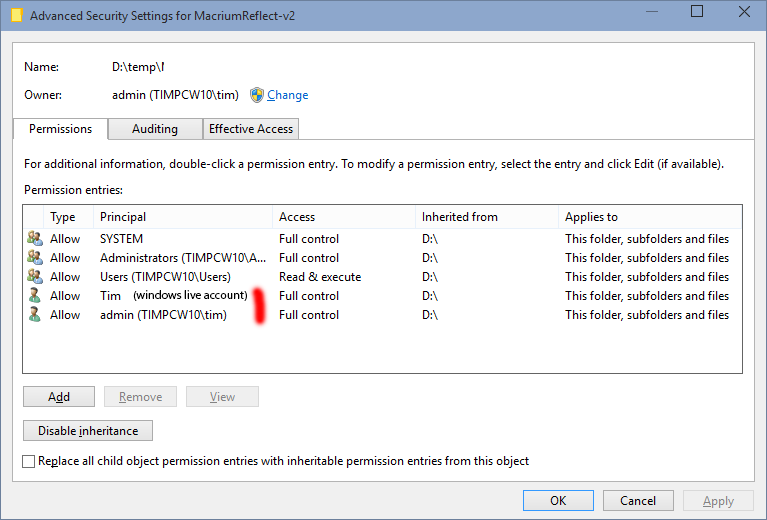Open the Effective Access tab

pyautogui.click(x=251, y=129)
